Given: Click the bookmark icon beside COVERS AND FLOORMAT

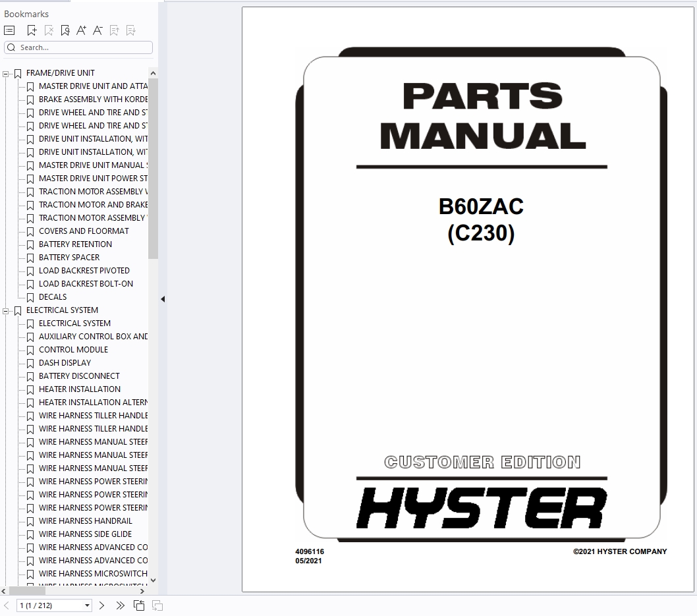Looking at the screenshot, I should pos(30,232).
